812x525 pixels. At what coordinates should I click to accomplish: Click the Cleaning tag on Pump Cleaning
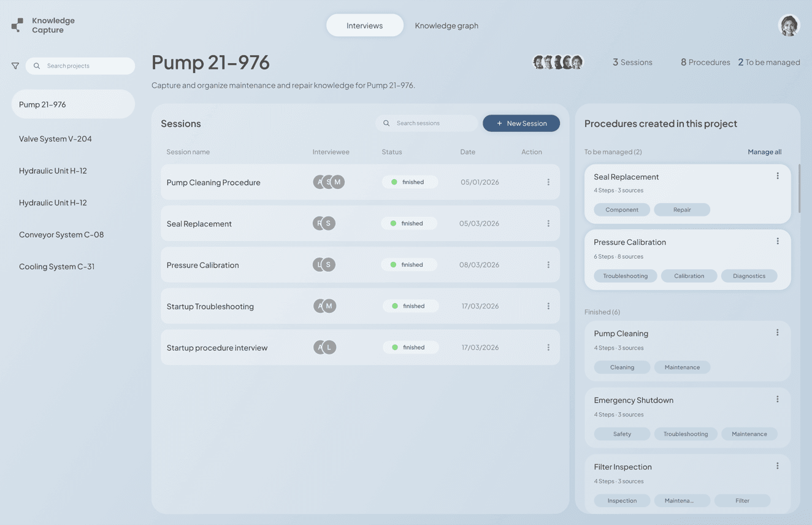click(622, 367)
